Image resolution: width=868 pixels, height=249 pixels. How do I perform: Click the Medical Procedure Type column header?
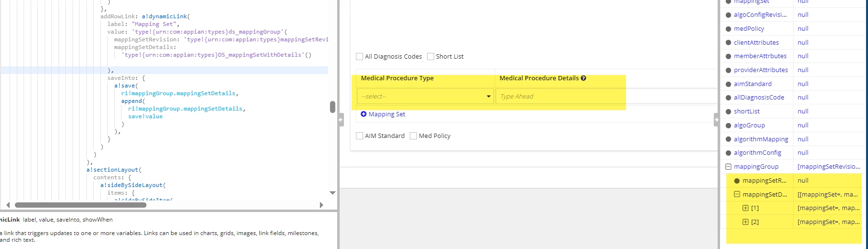397,78
